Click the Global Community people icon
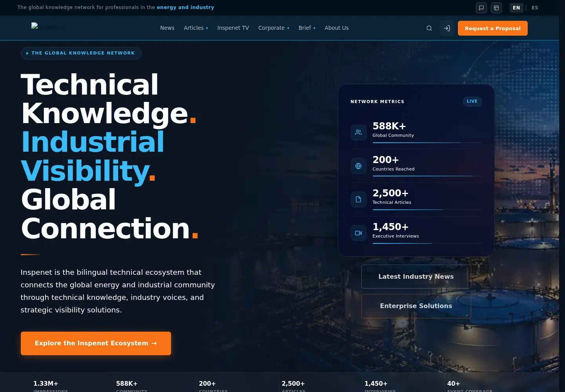 tap(359, 132)
